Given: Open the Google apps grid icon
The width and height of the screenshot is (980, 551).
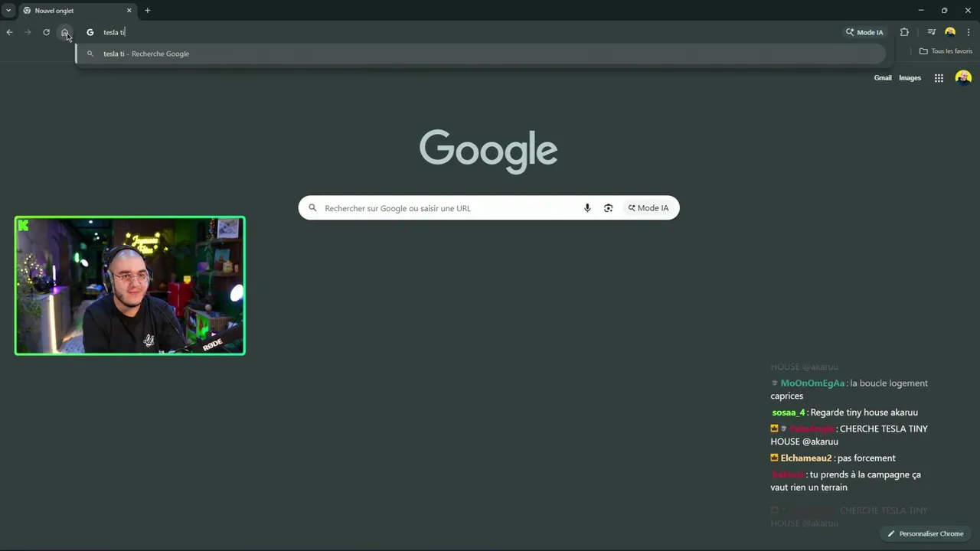Looking at the screenshot, I should [939, 78].
